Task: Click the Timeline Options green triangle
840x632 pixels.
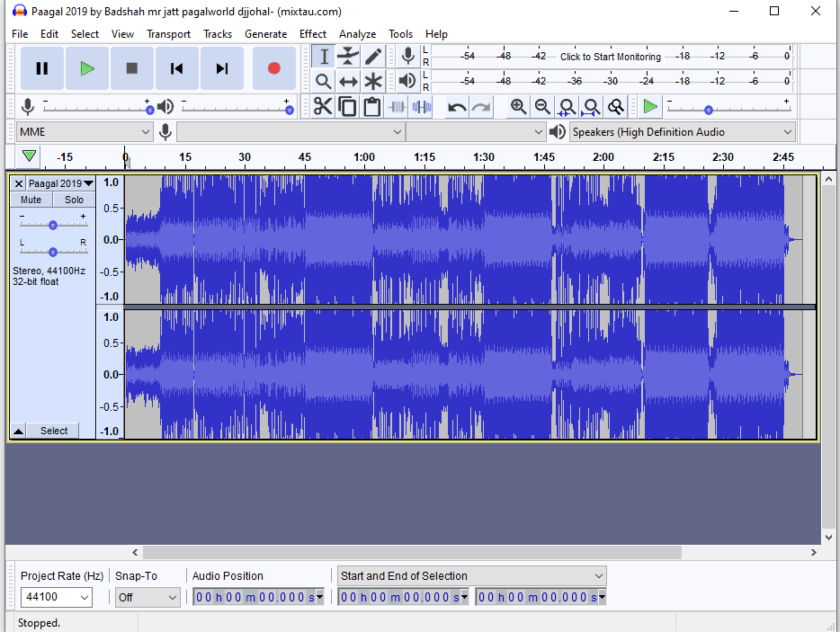Action: point(29,156)
